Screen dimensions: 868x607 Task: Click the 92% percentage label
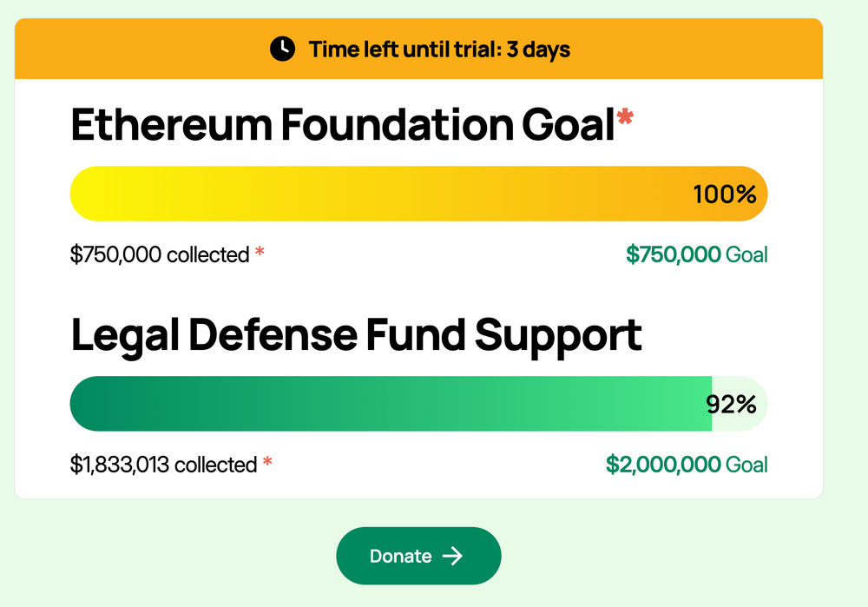(x=731, y=405)
